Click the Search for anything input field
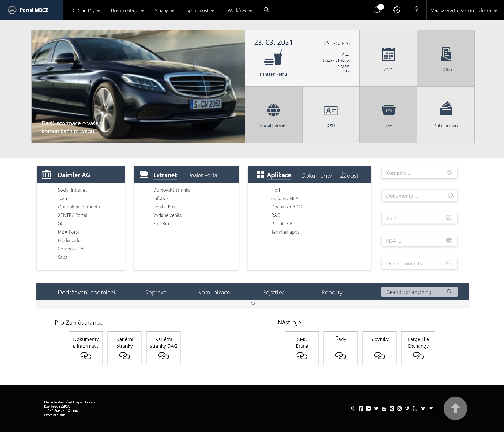This screenshot has width=504, height=432. click(415, 292)
